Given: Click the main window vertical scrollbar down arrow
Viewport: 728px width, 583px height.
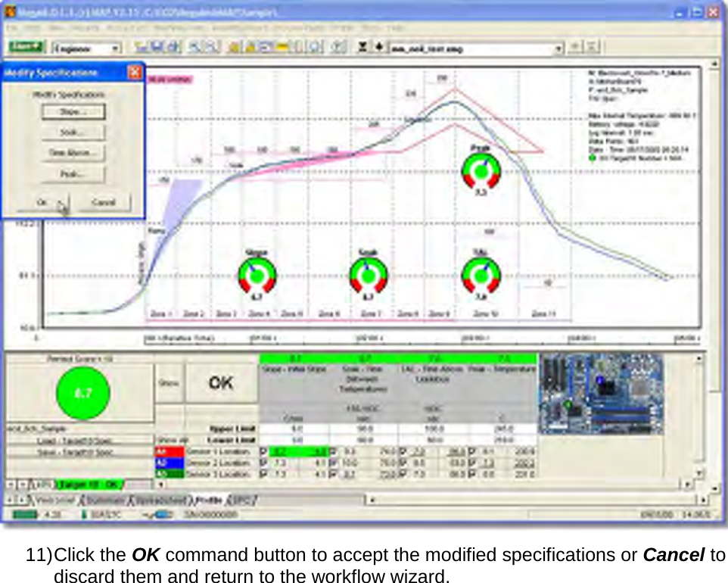Looking at the screenshot, I should click(x=714, y=488).
